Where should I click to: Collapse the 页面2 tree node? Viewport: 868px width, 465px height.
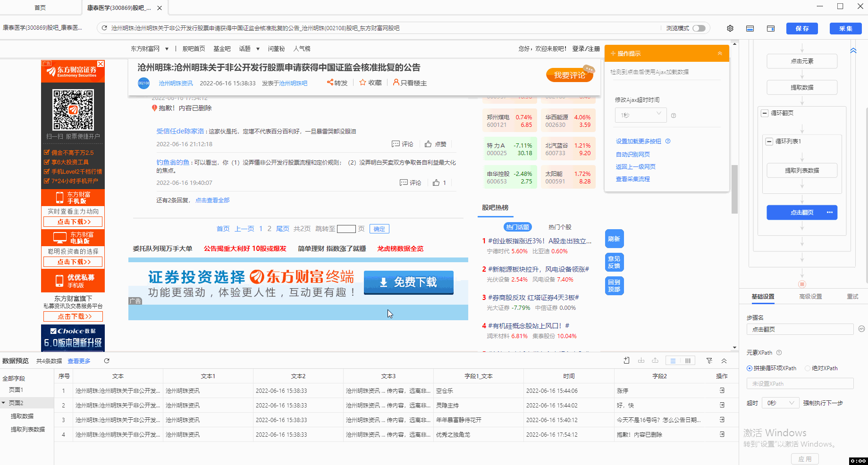(x=4, y=403)
